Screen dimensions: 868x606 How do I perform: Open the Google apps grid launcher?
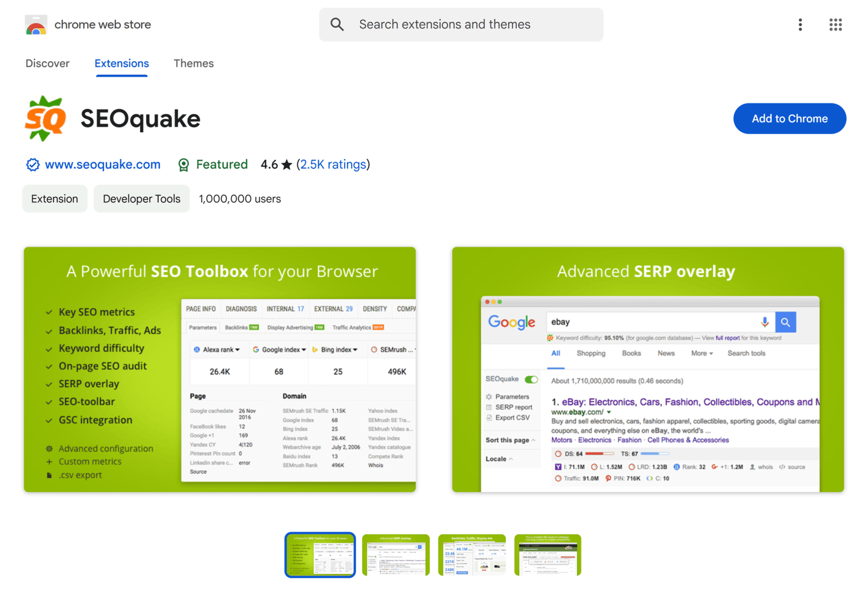tap(835, 24)
